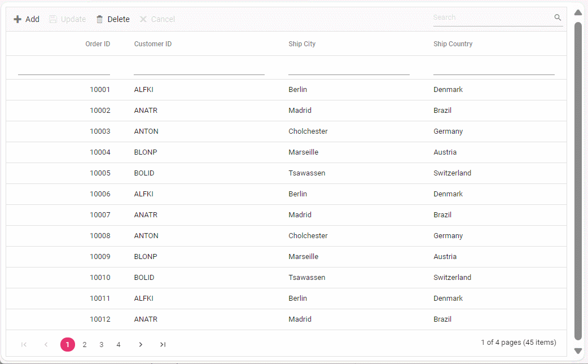Select current page 1 button
The height and width of the screenshot is (364, 588).
click(x=68, y=344)
